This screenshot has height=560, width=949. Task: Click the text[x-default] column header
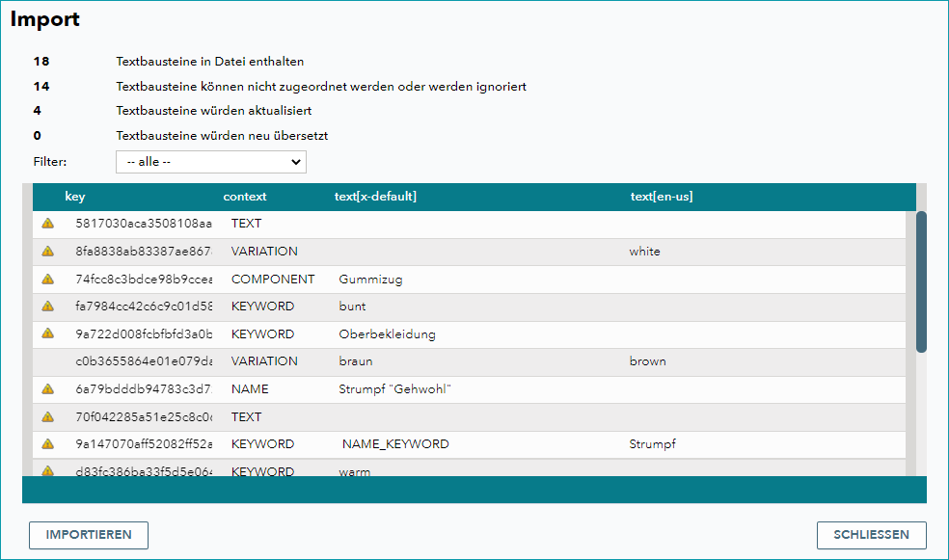click(375, 197)
